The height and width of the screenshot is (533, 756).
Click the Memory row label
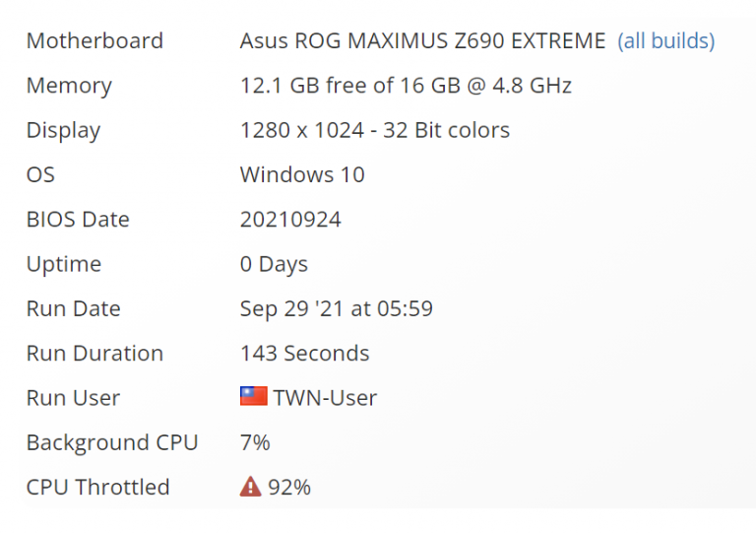click(69, 86)
